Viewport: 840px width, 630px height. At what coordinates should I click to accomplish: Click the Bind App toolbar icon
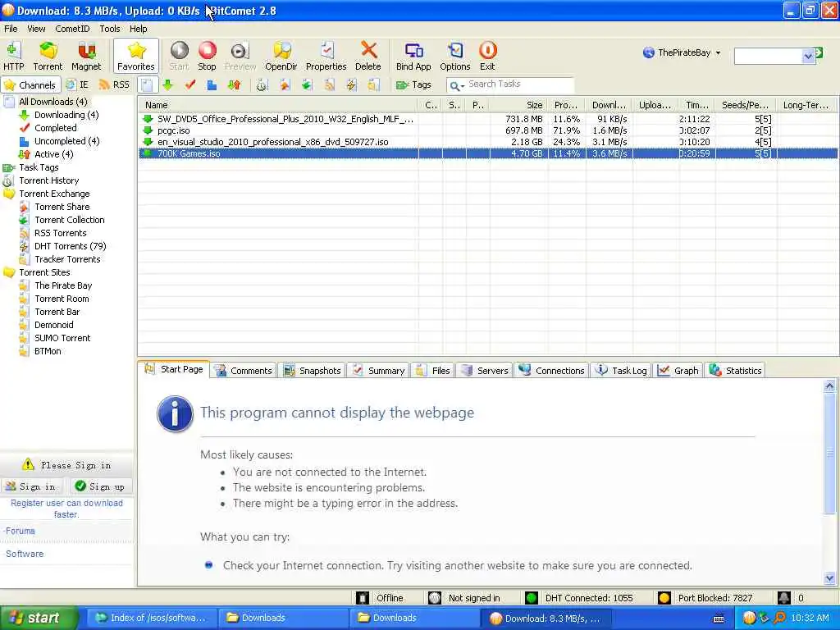click(x=413, y=56)
